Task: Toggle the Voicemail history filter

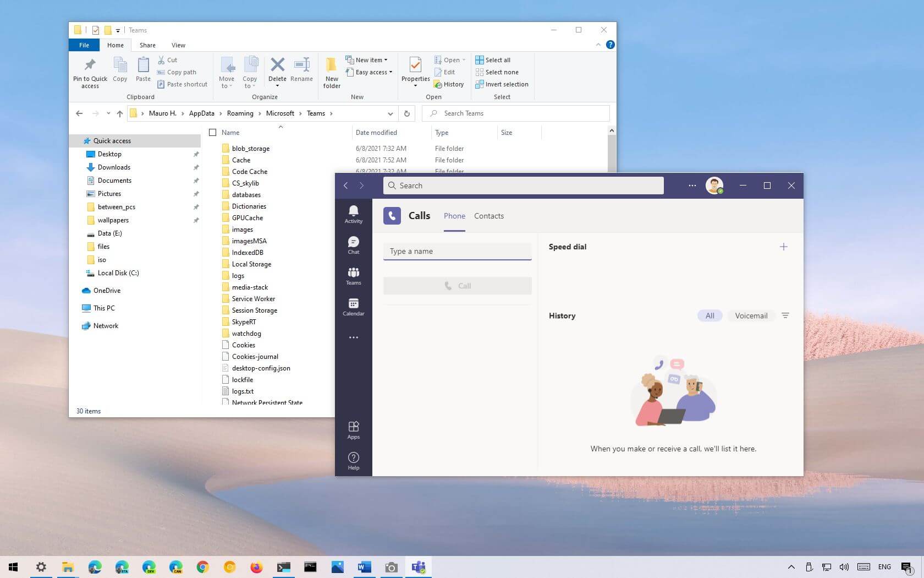Action: pos(751,315)
